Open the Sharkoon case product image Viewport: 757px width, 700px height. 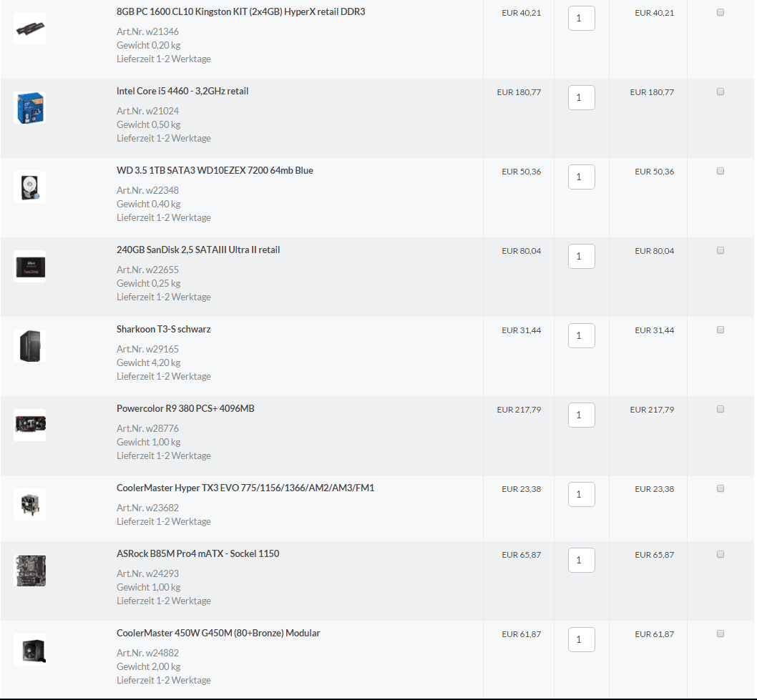point(29,346)
